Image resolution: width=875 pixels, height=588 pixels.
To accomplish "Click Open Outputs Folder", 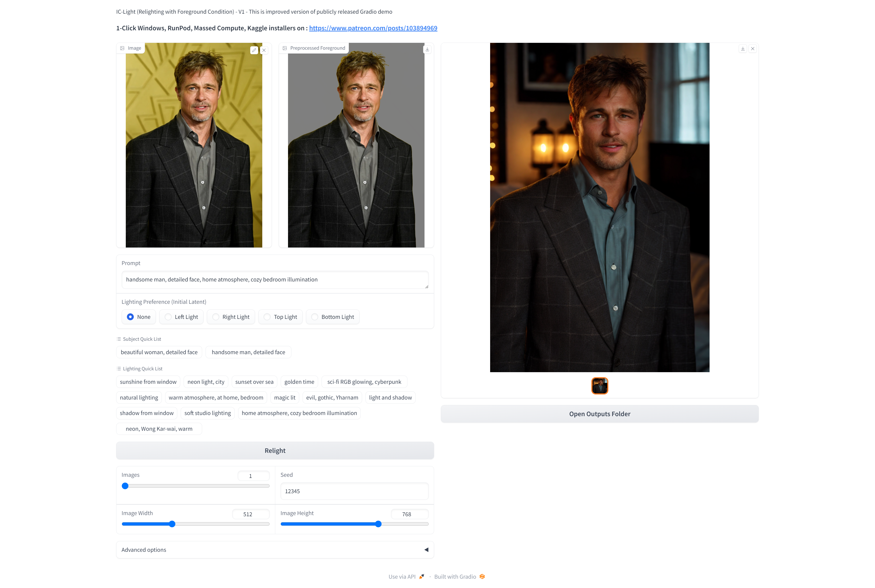I will point(600,414).
